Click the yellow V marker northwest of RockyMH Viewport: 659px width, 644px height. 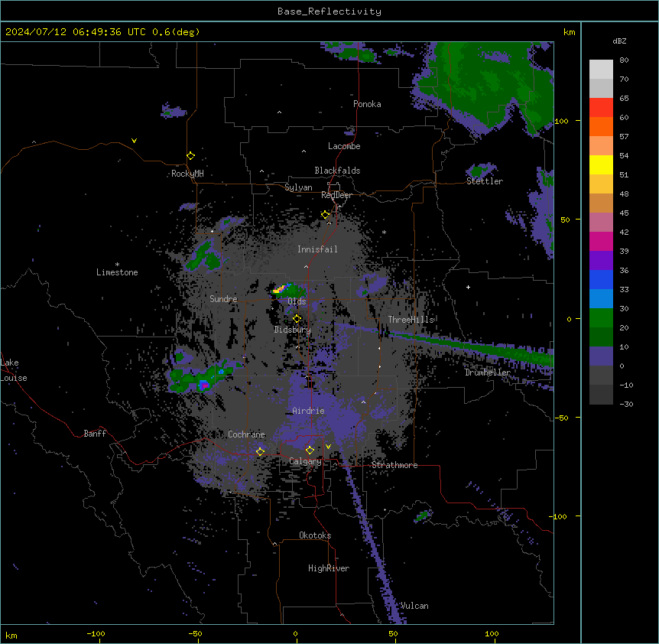134,141
